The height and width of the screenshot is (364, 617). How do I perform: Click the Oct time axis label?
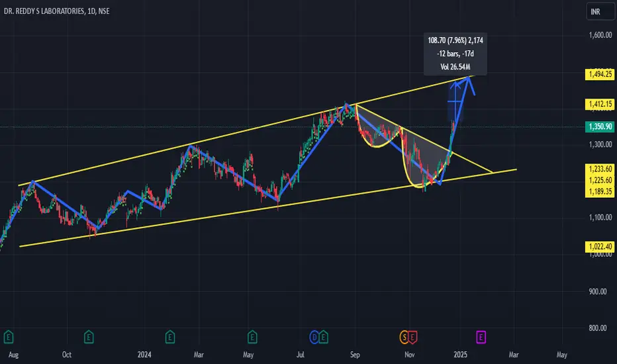coord(67,355)
